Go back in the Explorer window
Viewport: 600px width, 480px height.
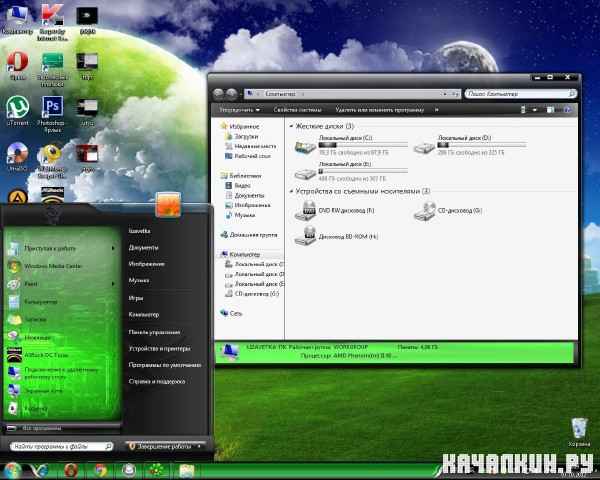click(218, 93)
